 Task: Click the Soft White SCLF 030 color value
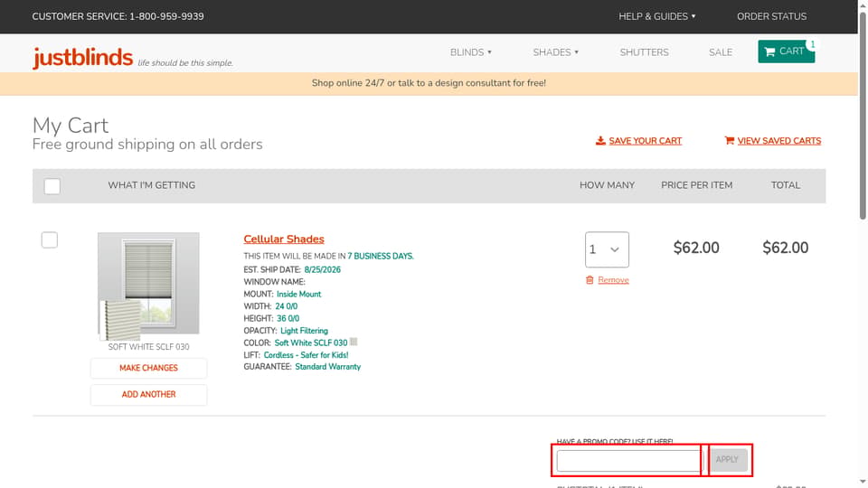click(310, 343)
